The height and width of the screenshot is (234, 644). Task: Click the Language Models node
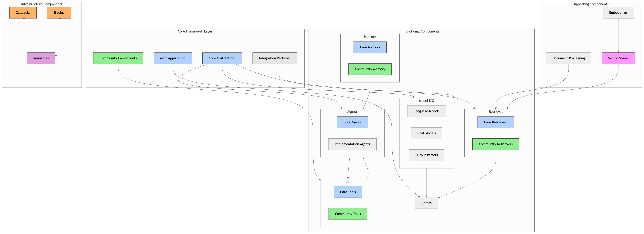point(427,111)
